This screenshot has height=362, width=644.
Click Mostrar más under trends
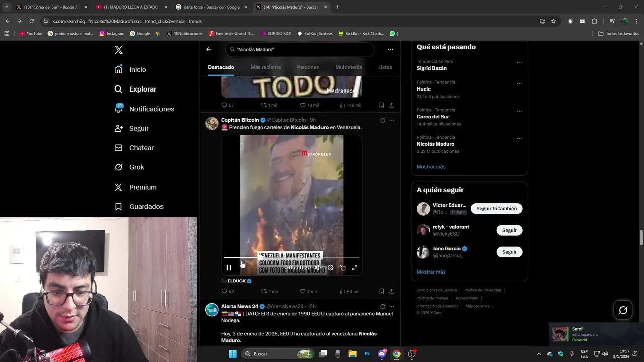click(431, 167)
